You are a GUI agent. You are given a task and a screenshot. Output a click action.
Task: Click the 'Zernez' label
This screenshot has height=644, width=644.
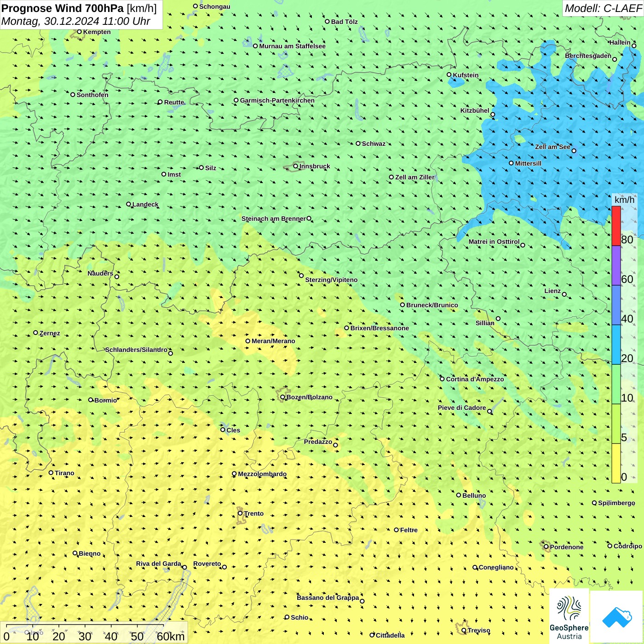50,333
